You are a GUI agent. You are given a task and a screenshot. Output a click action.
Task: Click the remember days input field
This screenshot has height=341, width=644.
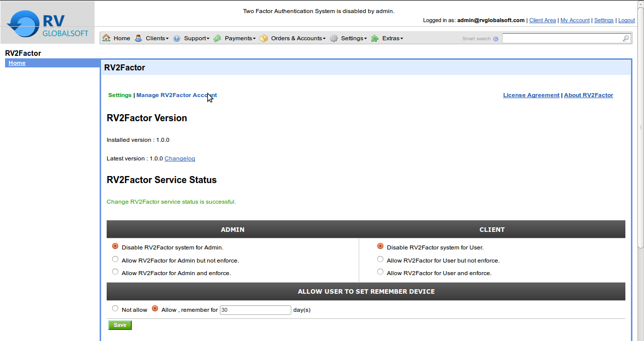coord(256,310)
